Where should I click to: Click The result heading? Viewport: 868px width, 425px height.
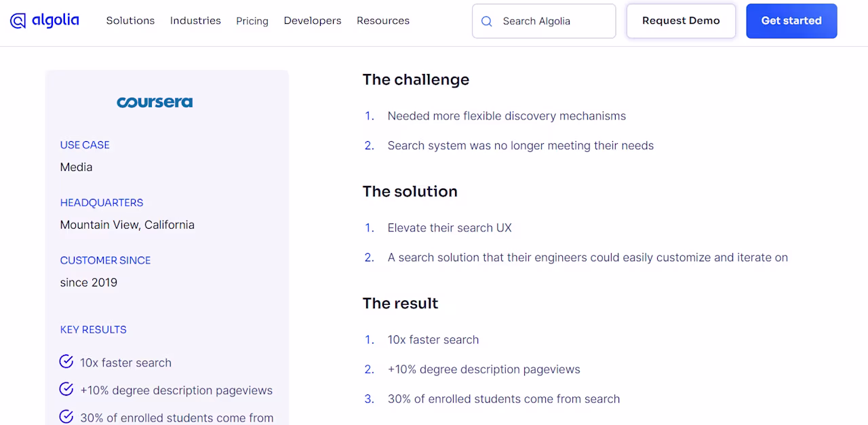point(400,303)
